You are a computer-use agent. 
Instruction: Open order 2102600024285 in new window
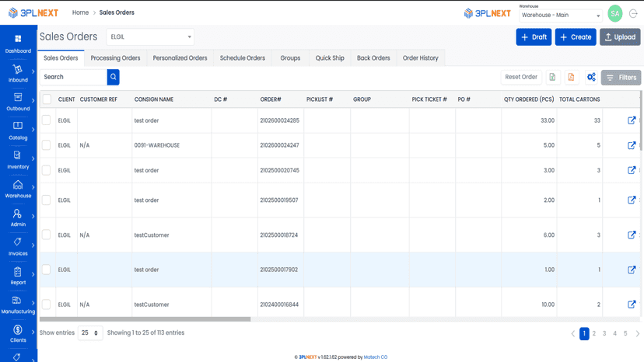coord(632,120)
